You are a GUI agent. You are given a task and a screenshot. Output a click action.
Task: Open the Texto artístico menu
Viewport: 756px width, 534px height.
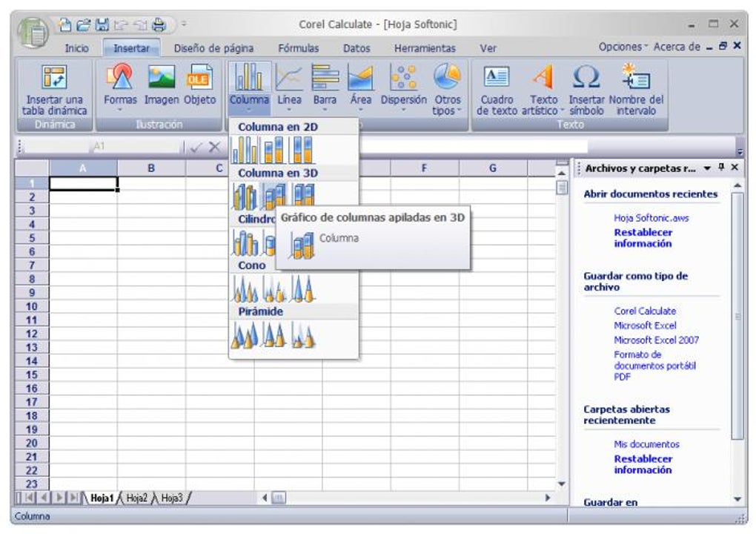point(543,90)
